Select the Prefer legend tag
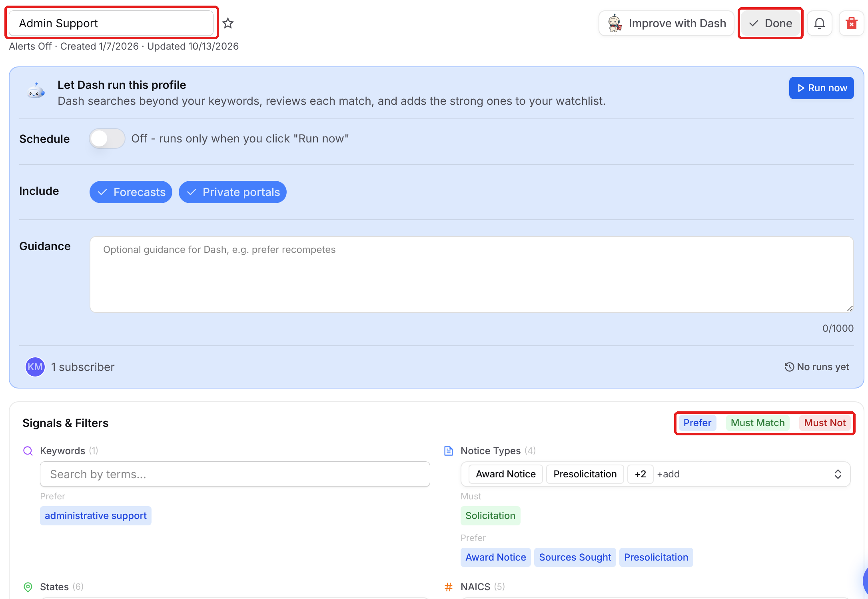This screenshot has height=599, width=868. pos(697,423)
